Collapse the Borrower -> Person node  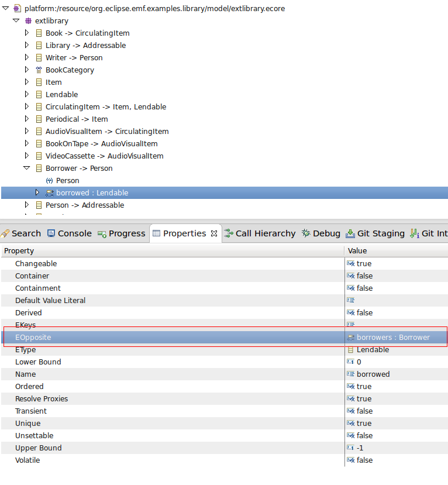pyautogui.click(x=26, y=168)
